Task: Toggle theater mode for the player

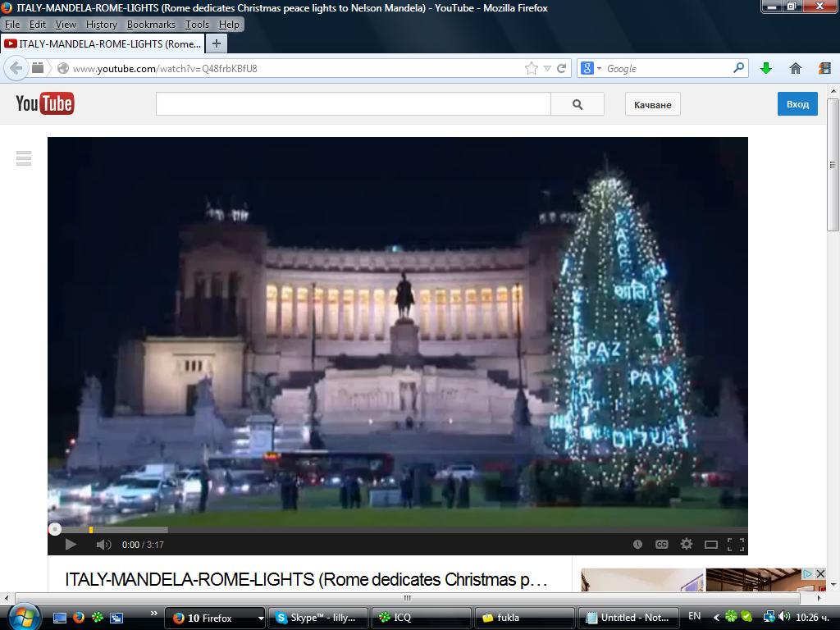Action: [x=711, y=544]
